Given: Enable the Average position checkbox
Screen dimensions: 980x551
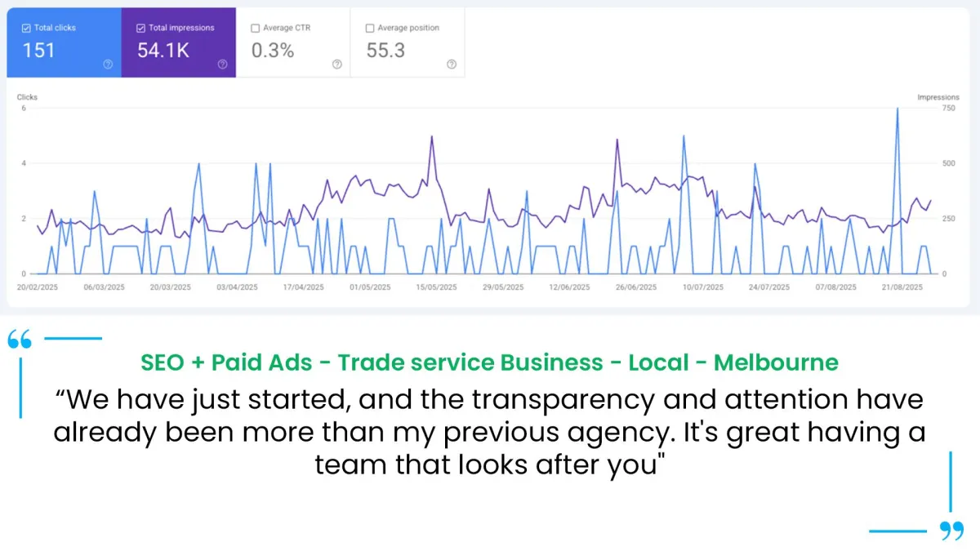Looking at the screenshot, I should [370, 28].
